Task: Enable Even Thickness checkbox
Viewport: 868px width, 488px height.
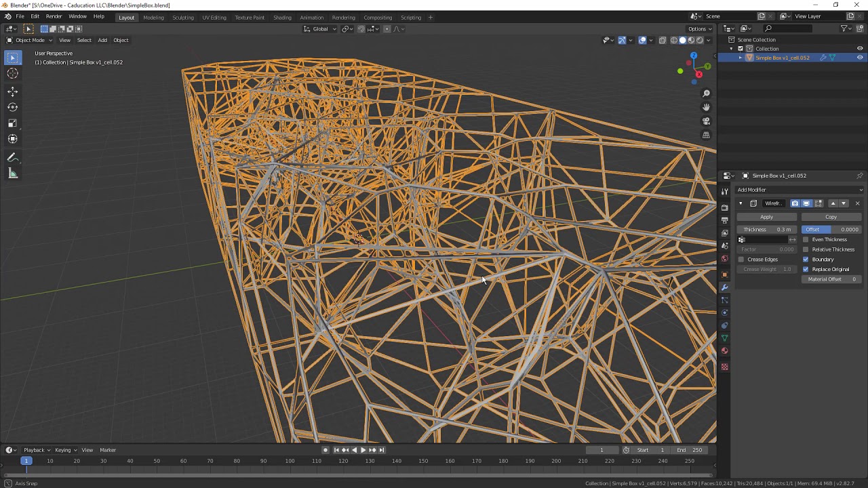Action: (x=806, y=239)
